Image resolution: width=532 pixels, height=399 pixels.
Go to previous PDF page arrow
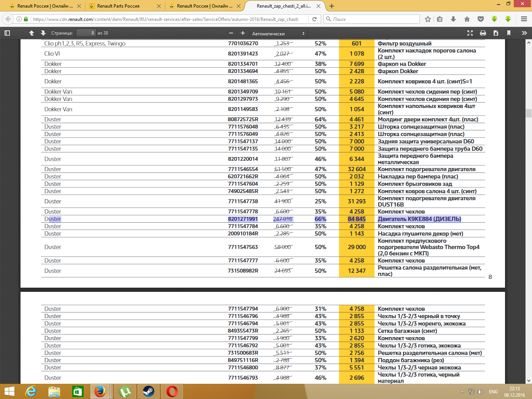[32, 33]
